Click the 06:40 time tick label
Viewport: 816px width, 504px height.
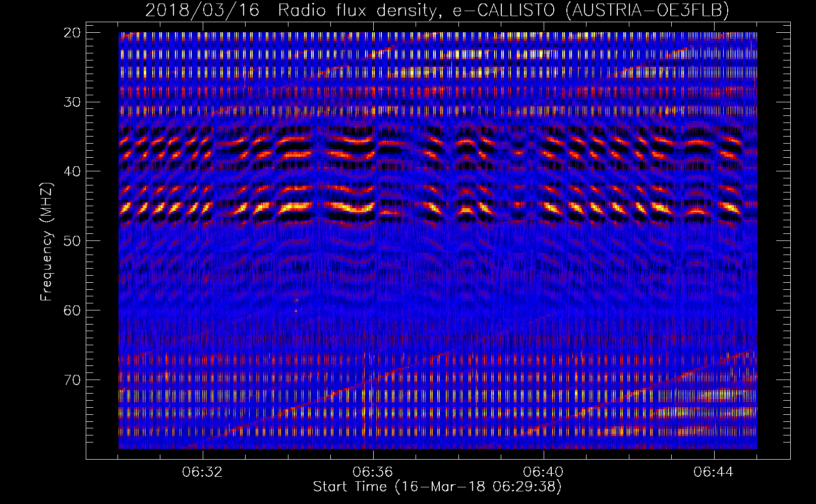(543, 472)
